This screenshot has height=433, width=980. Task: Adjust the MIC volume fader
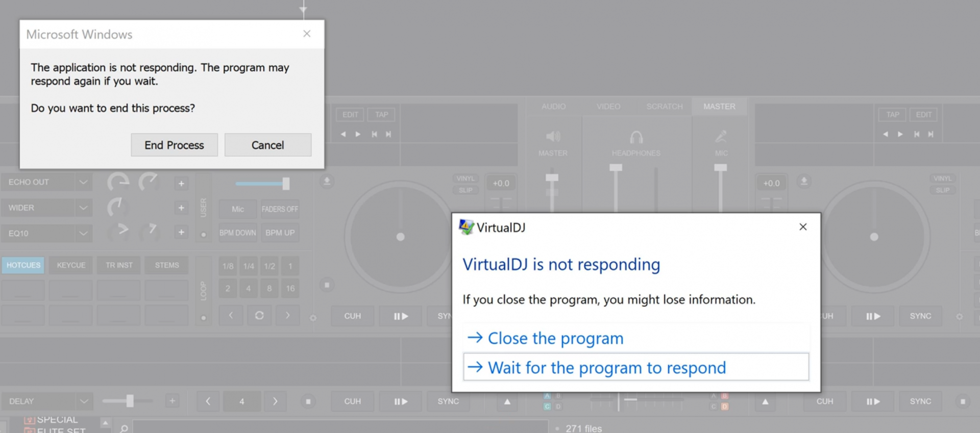pos(720,167)
